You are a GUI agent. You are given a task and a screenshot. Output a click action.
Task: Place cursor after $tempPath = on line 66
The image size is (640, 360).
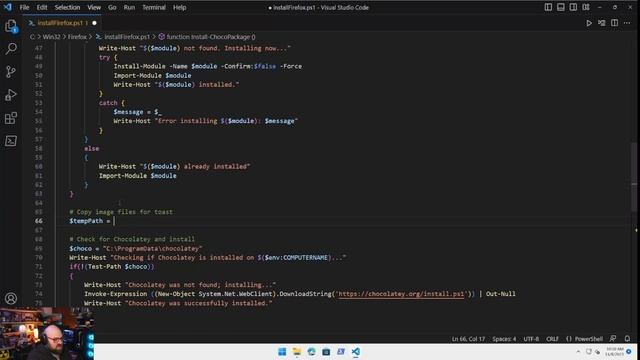click(114, 221)
